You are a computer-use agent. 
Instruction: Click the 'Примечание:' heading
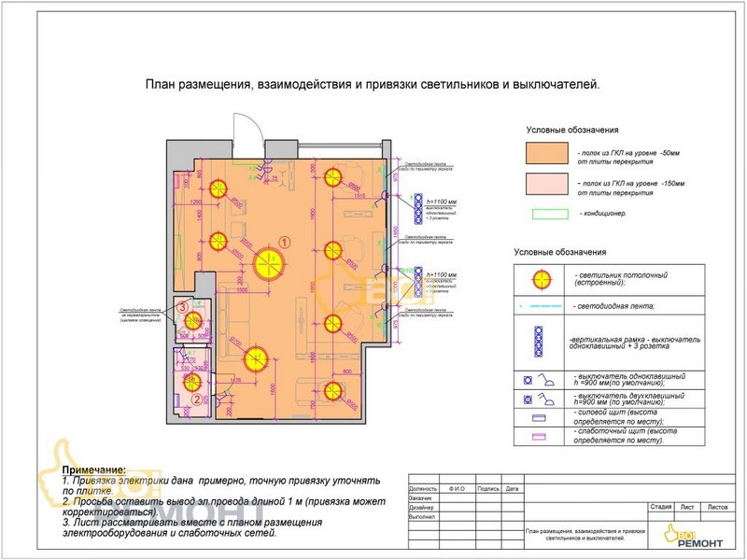[x=94, y=470]
